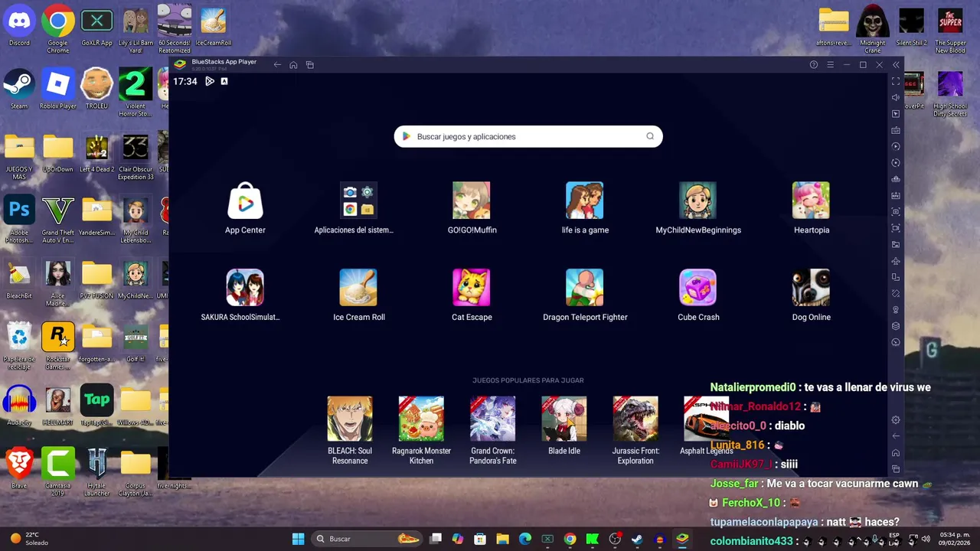
Task: Launch Ice Cream Roll in BlueStacks
Action: [x=358, y=295]
